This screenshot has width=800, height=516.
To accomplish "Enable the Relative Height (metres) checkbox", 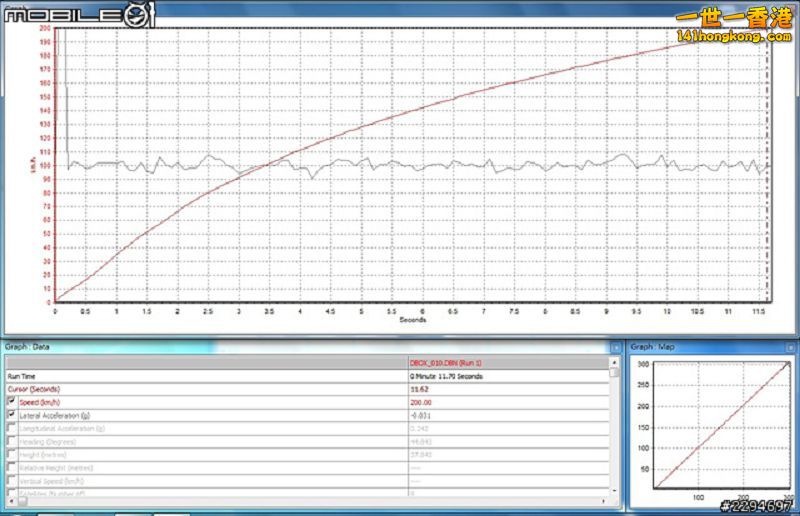I will 12,467.
